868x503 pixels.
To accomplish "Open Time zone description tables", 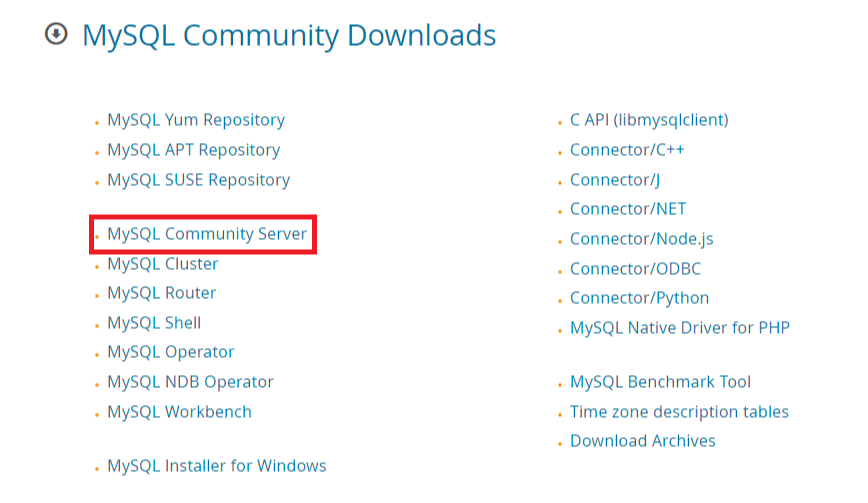I will 679,412.
